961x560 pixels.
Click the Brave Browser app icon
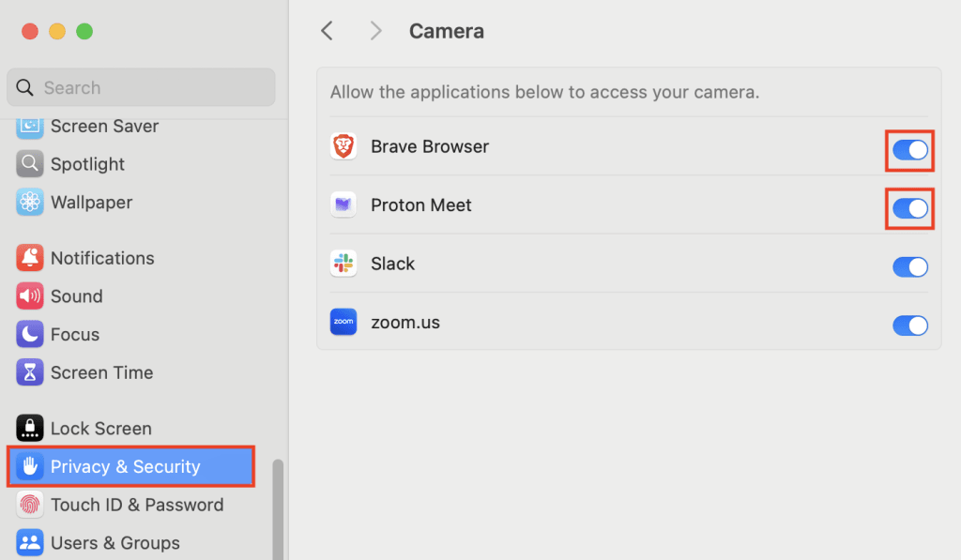click(x=343, y=146)
